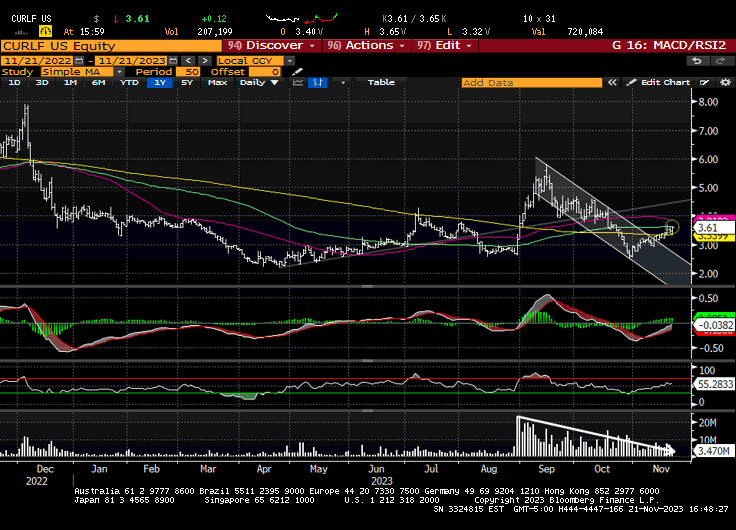736x530 pixels.
Task: Click the last price 3.61 axis label
Action: click(x=713, y=228)
